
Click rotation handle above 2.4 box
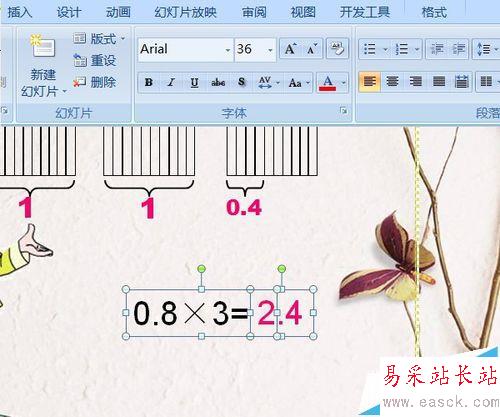click(282, 269)
